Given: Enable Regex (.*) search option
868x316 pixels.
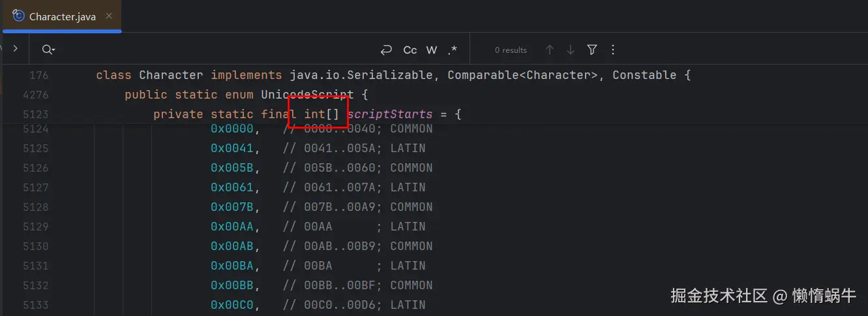Looking at the screenshot, I should point(452,50).
